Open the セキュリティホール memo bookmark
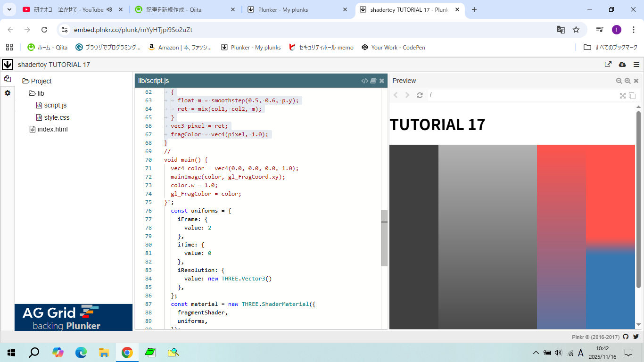 pos(321,47)
